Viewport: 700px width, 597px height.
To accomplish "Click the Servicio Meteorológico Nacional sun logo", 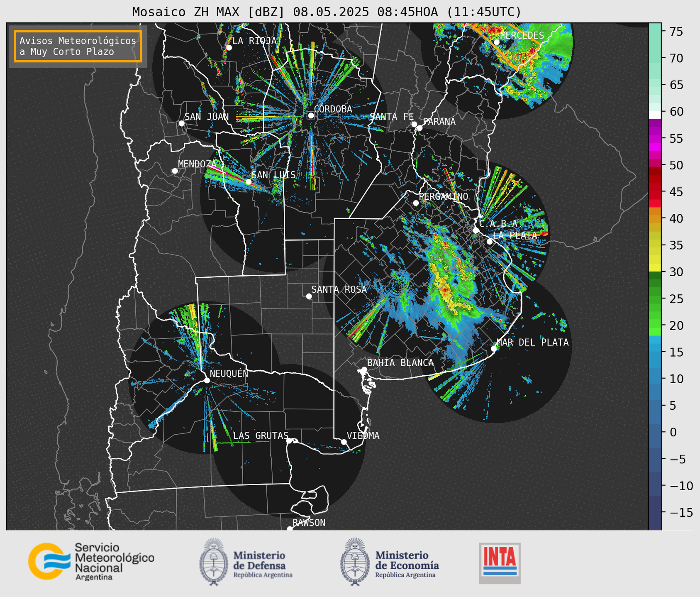I will point(49,561).
